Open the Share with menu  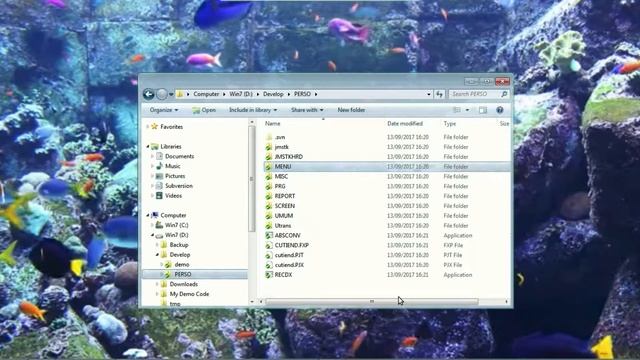[307, 110]
